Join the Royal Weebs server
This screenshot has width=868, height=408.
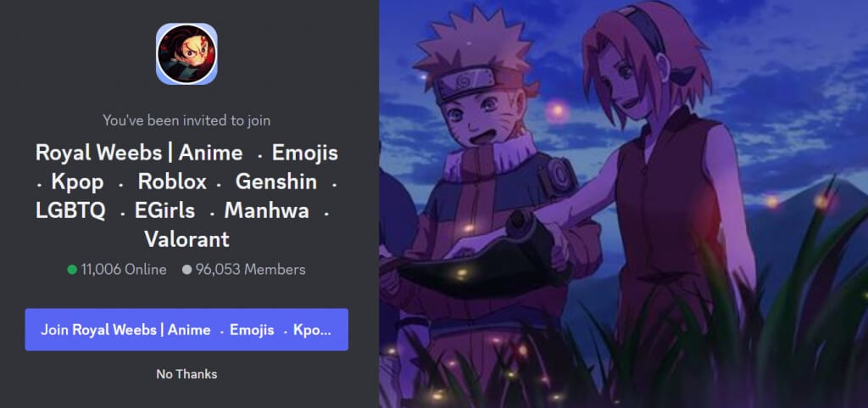click(186, 329)
